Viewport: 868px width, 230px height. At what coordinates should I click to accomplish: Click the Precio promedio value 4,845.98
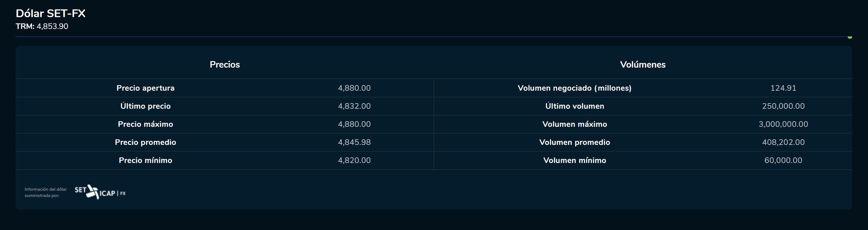pyautogui.click(x=354, y=142)
